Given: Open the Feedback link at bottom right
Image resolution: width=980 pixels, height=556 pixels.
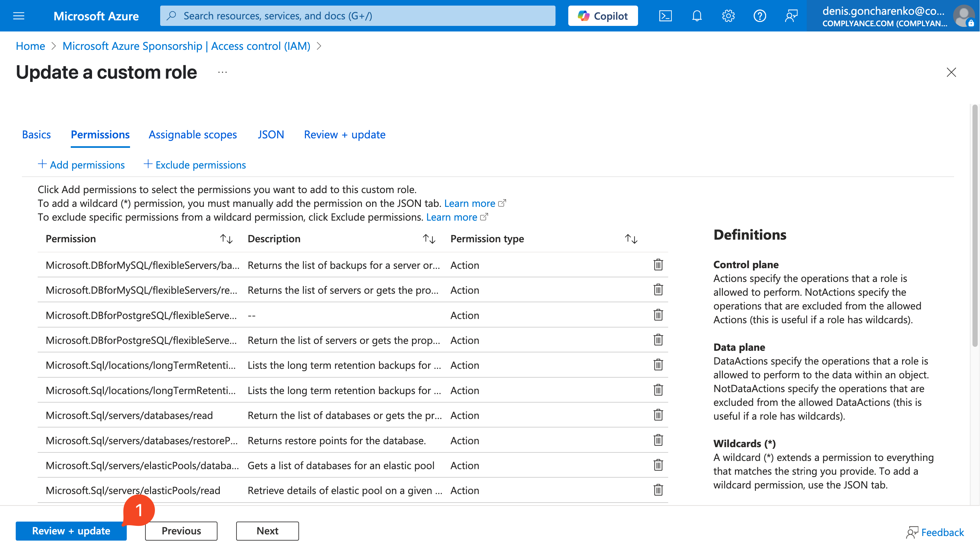Looking at the screenshot, I should click(x=935, y=532).
